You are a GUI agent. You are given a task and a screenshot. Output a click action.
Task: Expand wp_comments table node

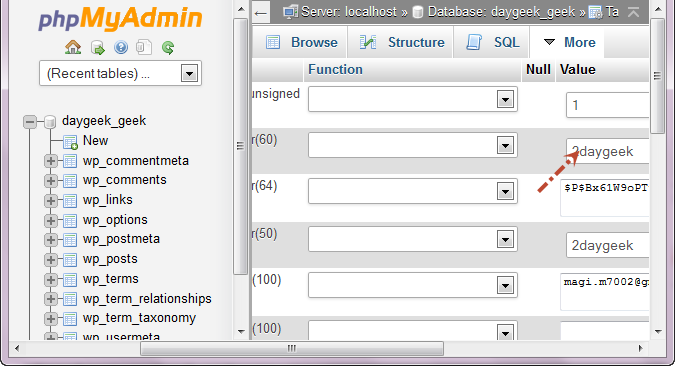50,180
